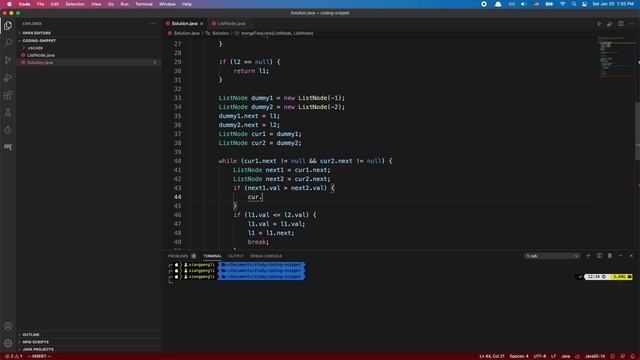Split the terminal panel
Viewport: 640px width, 360px height.
[x=599, y=256]
